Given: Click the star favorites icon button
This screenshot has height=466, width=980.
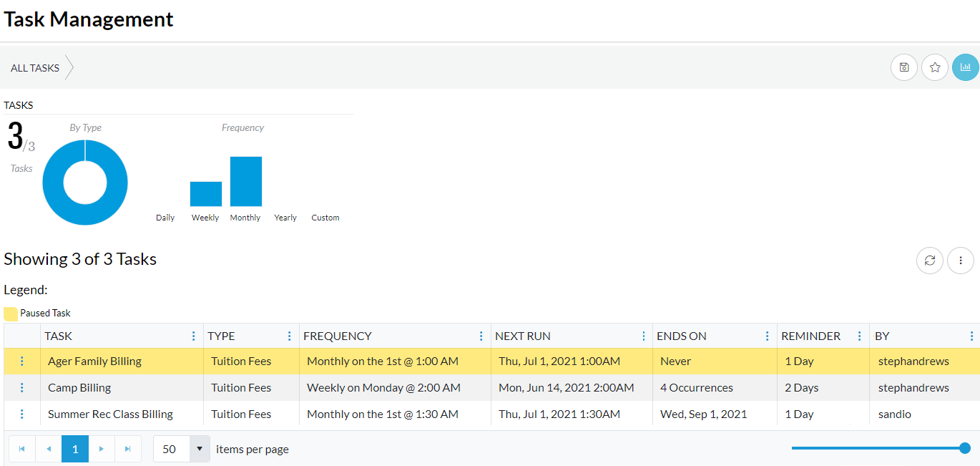Looking at the screenshot, I should (935, 67).
